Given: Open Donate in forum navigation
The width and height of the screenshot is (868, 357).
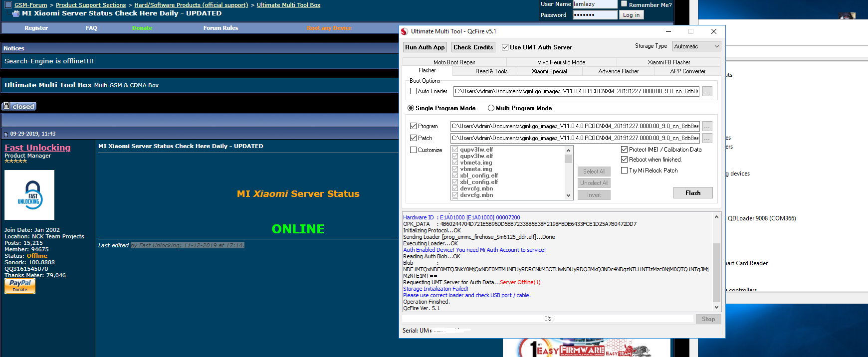Looking at the screenshot, I should (142, 28).
